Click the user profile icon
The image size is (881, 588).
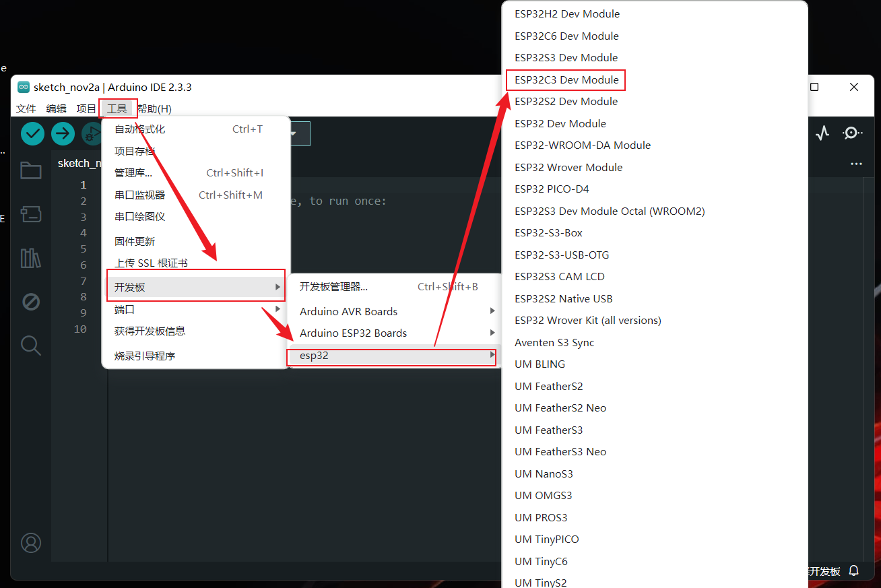(x=31, y=542)
